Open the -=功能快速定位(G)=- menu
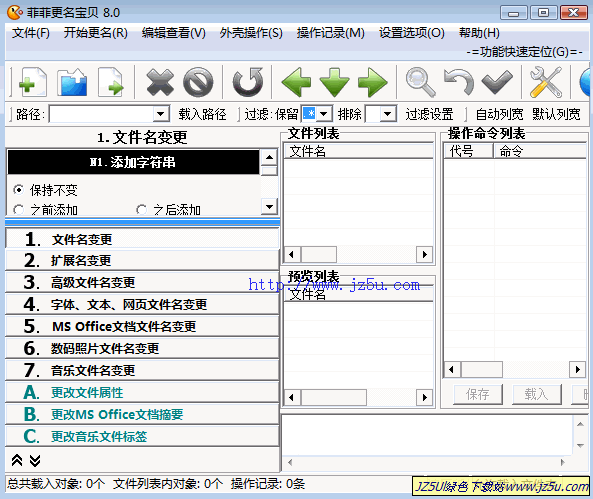 coord(525,52)
